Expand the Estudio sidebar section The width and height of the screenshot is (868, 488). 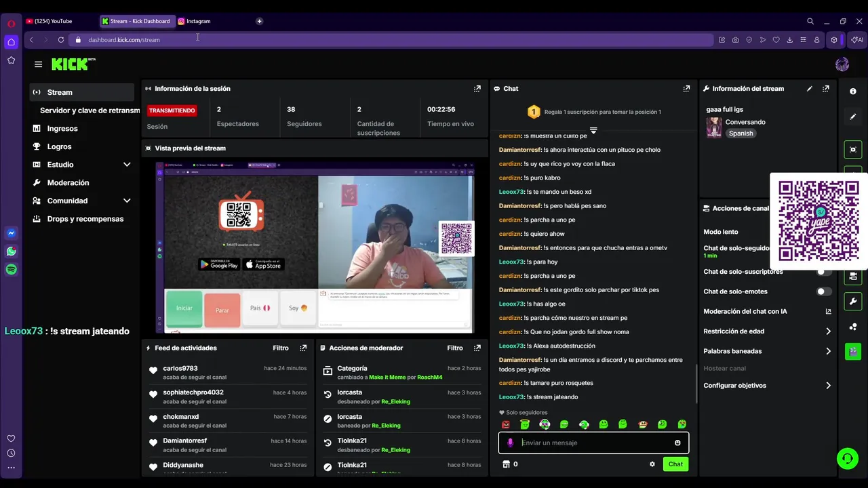(x=127, y=165)
